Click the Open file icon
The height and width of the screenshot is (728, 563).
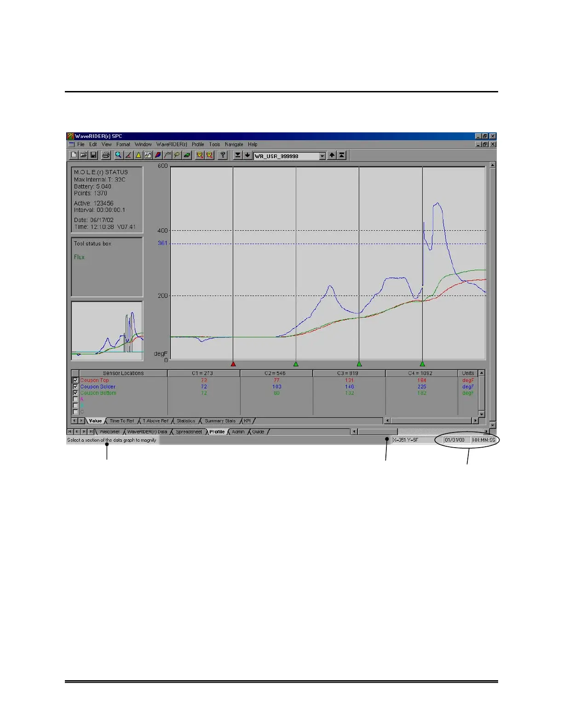pos(83,155)
